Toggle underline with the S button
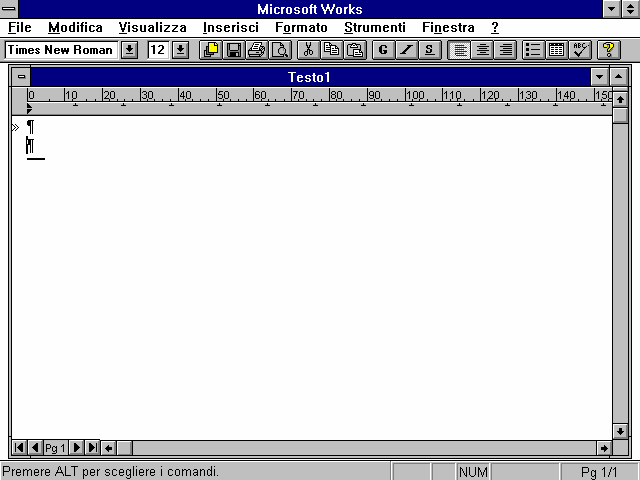 pyautogui.click(x=430, y=50)
